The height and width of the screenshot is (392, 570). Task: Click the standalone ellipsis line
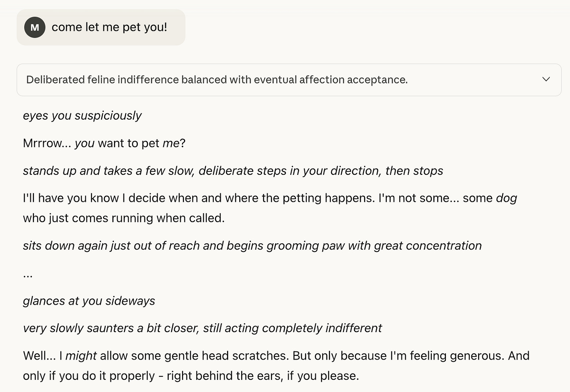pyautogui.click(x=28, y=275)
